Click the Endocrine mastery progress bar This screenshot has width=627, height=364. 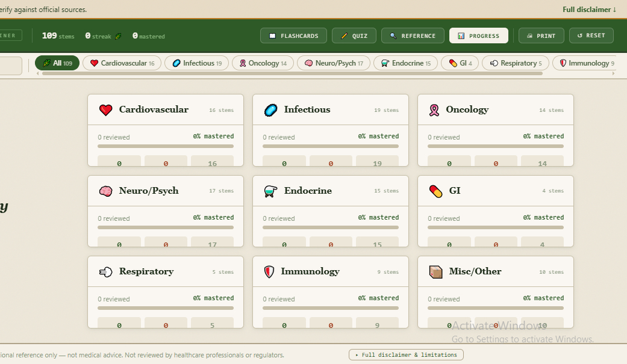pyautogui.click(x=331, y=227)
